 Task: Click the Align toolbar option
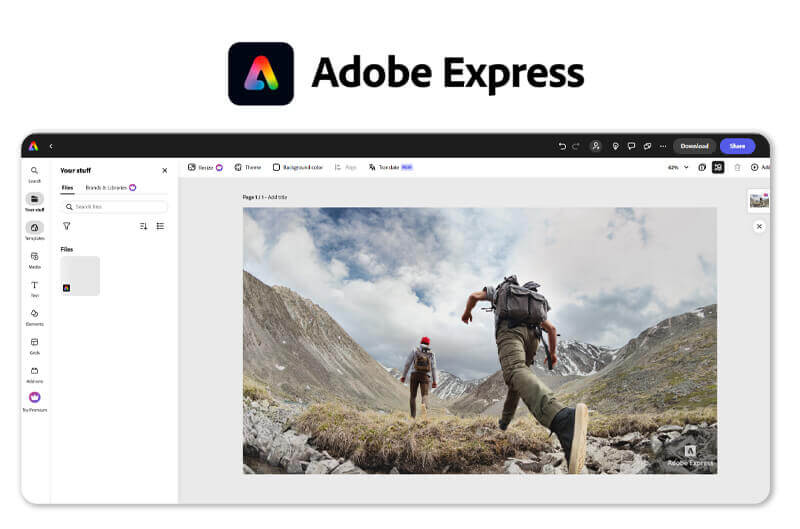click(345, 167)
